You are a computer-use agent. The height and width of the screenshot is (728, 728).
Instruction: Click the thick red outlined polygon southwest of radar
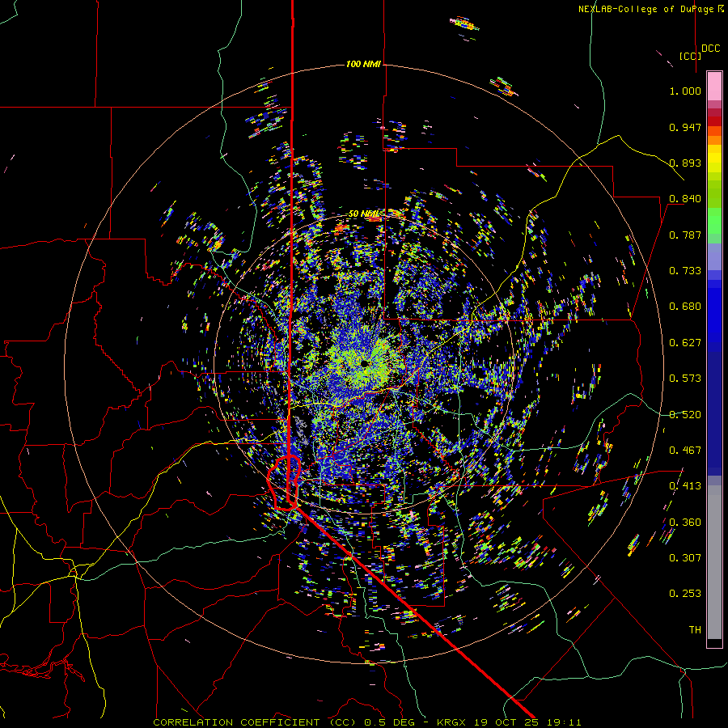[284, 483]
